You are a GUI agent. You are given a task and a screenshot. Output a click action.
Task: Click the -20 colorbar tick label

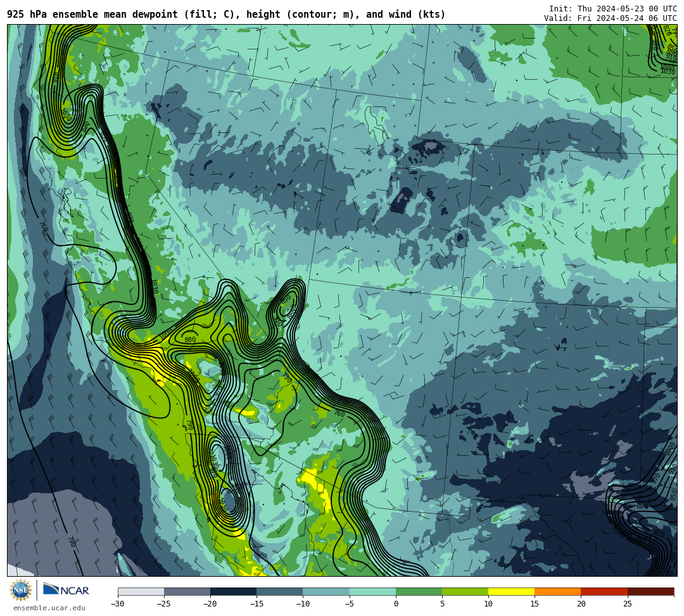[x=210, y=604]
